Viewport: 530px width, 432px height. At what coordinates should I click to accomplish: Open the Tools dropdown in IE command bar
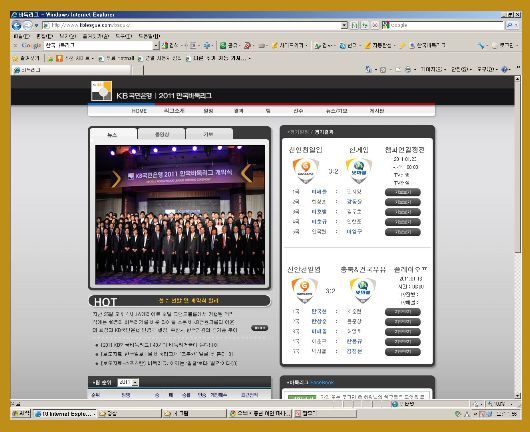487,69
